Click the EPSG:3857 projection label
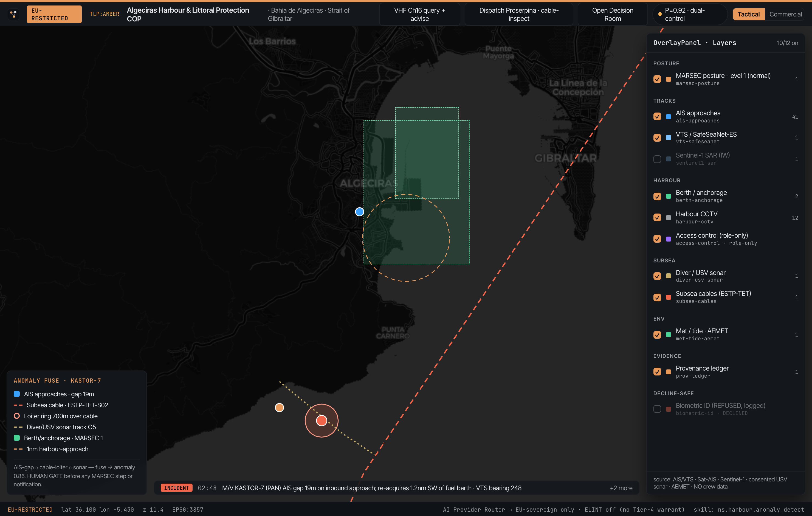This screenshot has width=812, height=516. coord(188,510)
